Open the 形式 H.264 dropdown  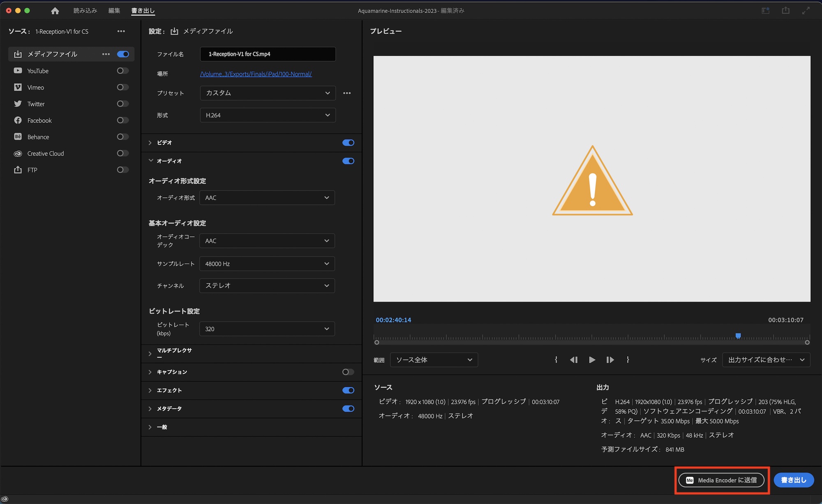(268, 115)
